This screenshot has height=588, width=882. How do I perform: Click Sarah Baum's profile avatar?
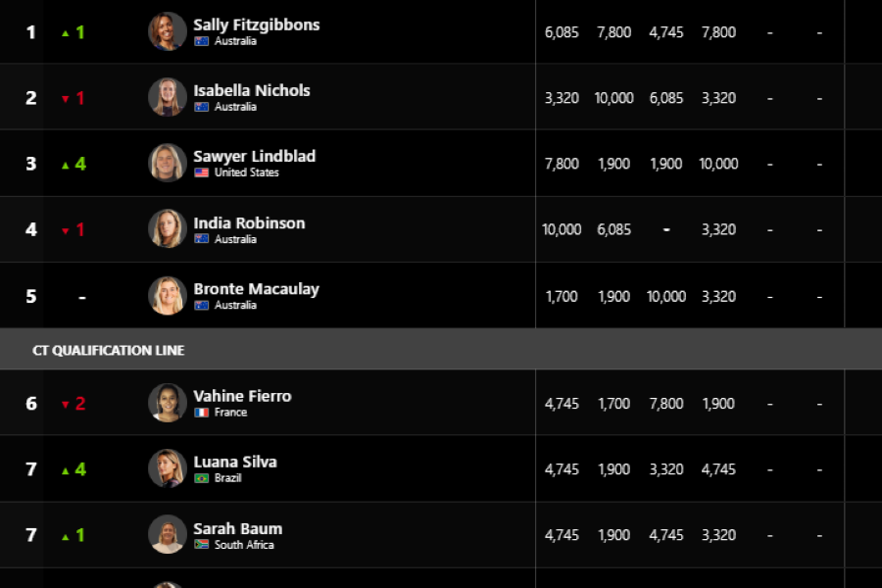point(167,534)
